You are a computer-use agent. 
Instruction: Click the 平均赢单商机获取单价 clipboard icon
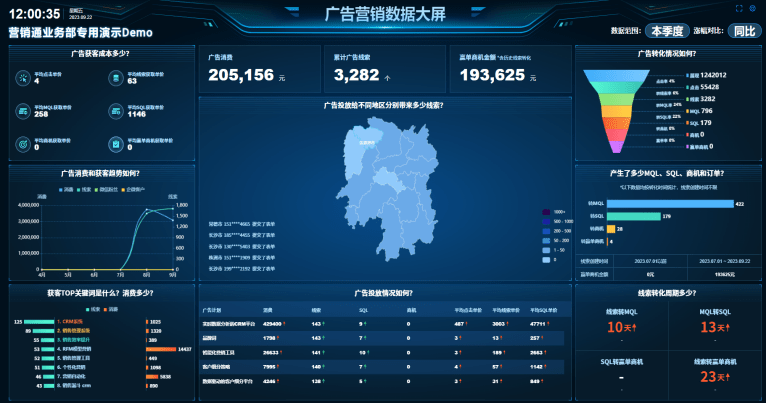(x=116, y=145)
